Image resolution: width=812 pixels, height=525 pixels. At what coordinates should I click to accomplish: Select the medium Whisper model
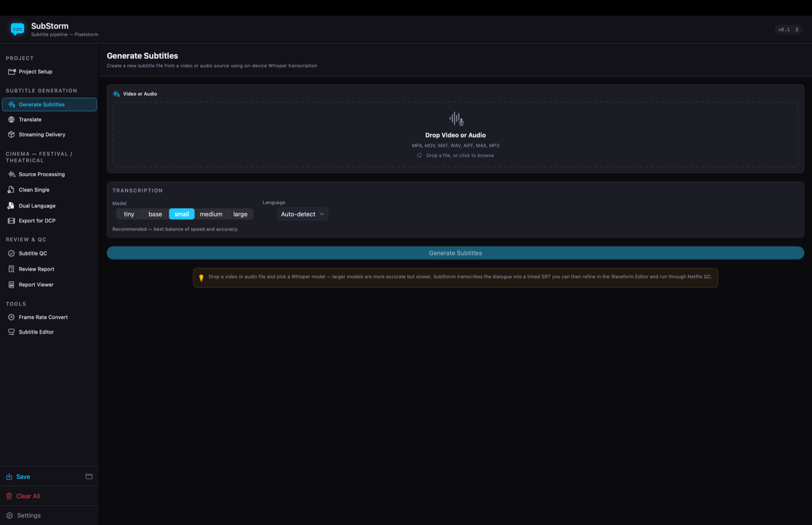coord(211,214)
